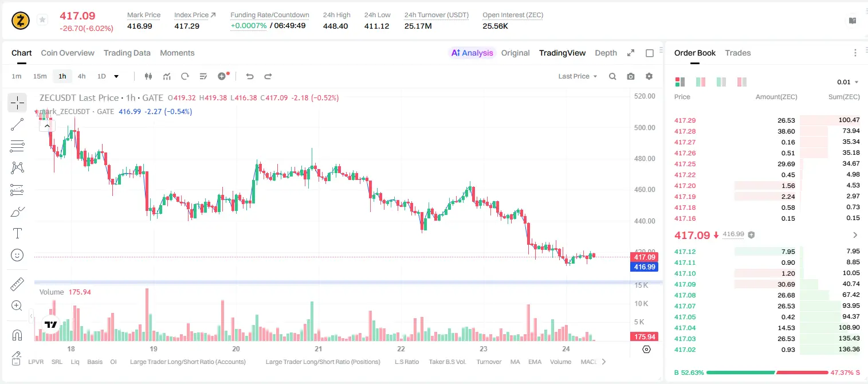Screen dimensions: 868x384
Task: Switch to the Trades tab
Action: click(x=737, y=53)
